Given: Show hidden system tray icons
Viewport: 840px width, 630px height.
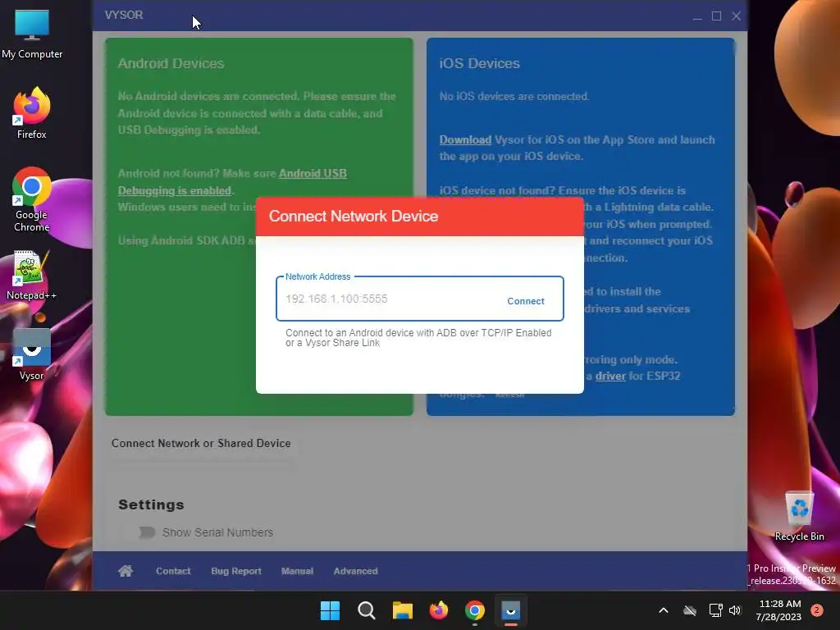Looking at the screenshot, I should [x=663, y=610].
